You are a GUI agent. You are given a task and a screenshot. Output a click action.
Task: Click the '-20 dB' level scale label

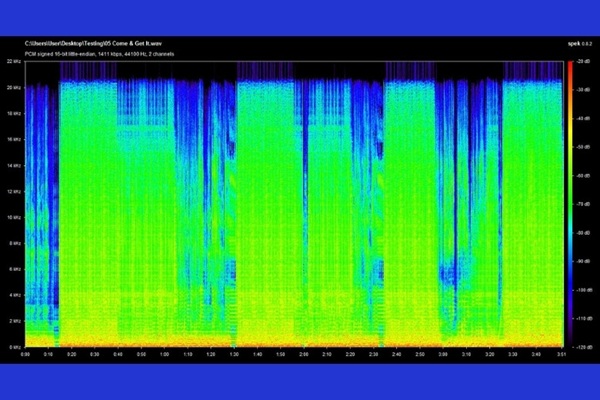point(584,62)
